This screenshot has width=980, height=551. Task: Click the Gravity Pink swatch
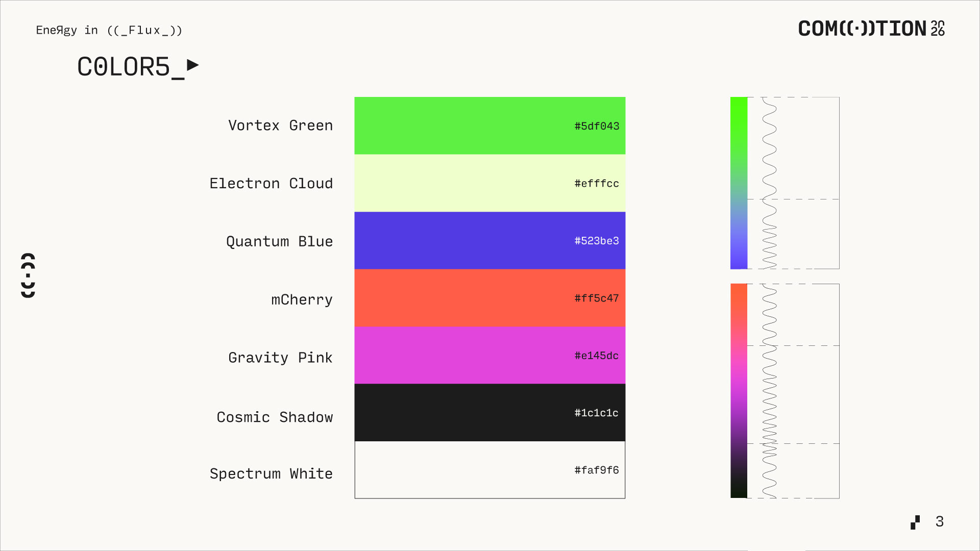[x=459, y=355]
